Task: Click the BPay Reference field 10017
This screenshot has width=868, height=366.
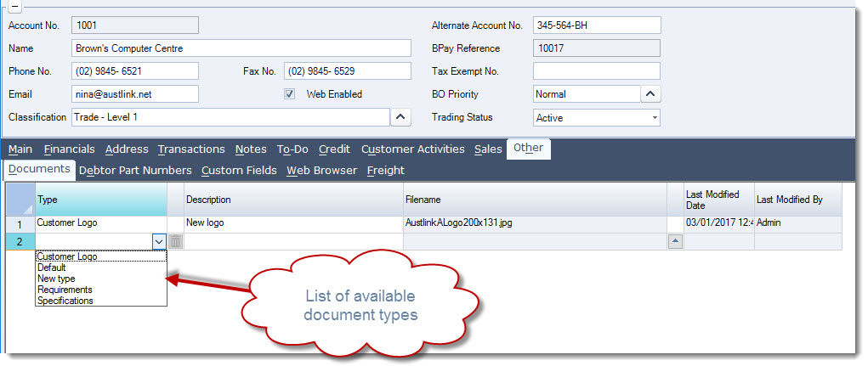Action: (597, 48)
